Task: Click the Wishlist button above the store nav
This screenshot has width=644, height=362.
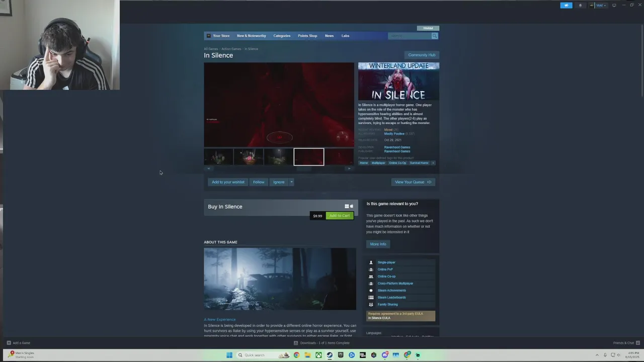Action: click(428, 28)
